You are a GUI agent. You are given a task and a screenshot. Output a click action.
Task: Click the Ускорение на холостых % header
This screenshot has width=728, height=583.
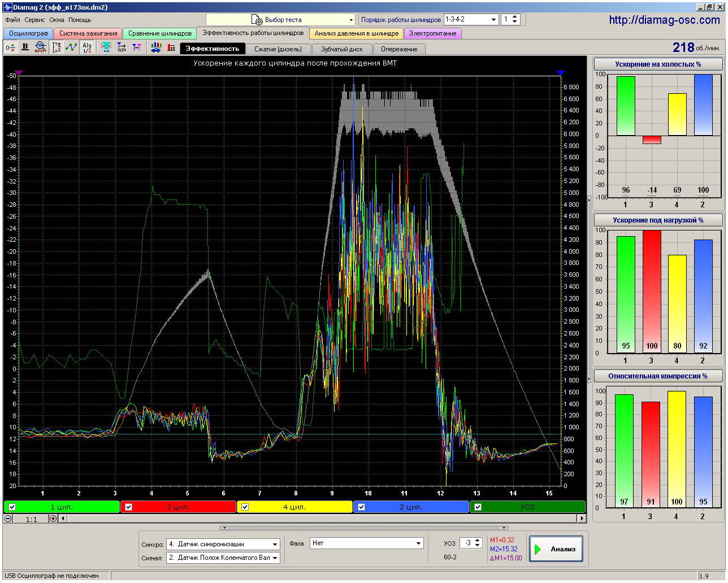coord(658,64)
